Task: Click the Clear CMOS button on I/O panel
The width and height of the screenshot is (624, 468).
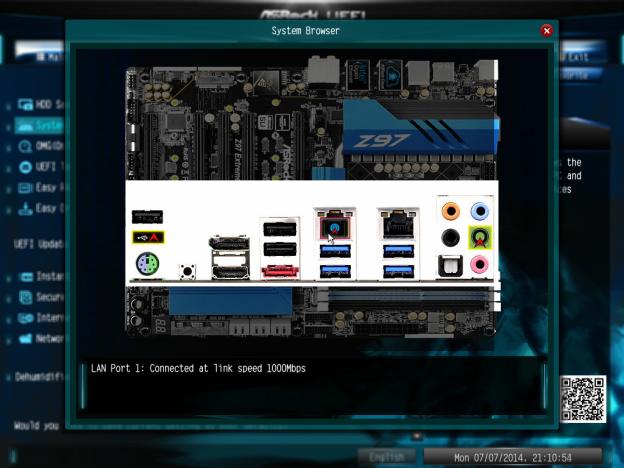Action: [187, 271]
